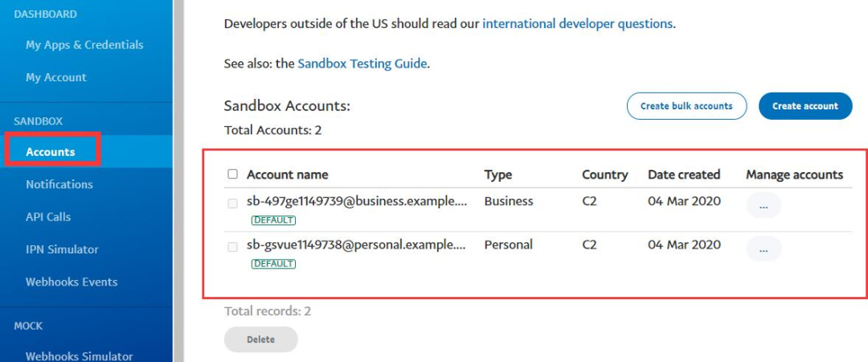Click the sb-gsvue1149738 personal account name
The height and width of the screenshot is (362, 868).
[x=357, y=245]
